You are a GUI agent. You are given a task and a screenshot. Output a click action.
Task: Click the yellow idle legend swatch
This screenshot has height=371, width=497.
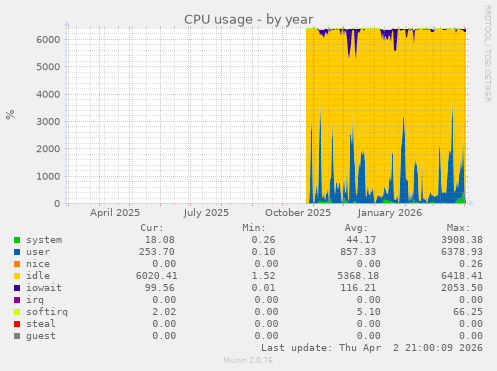pos(17,276)
